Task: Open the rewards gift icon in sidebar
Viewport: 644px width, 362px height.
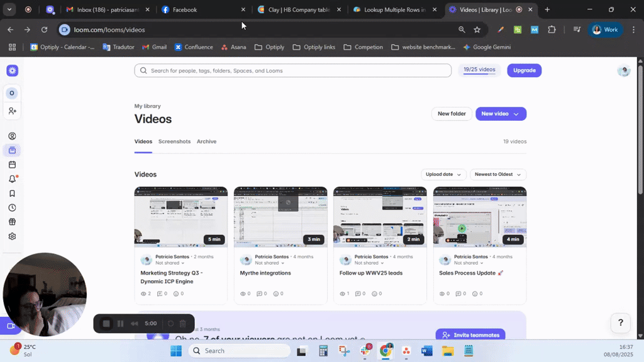Action: tap(12, 221)
